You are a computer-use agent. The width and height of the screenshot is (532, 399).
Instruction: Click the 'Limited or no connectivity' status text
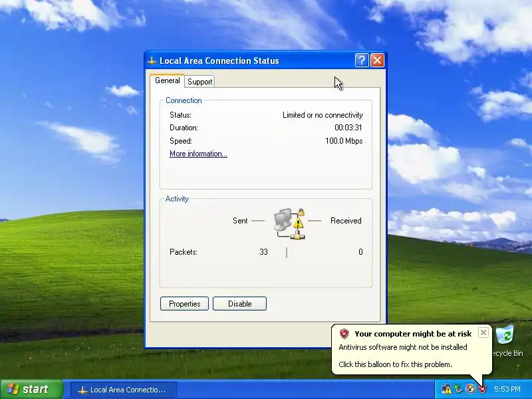(x=323, y=115)
